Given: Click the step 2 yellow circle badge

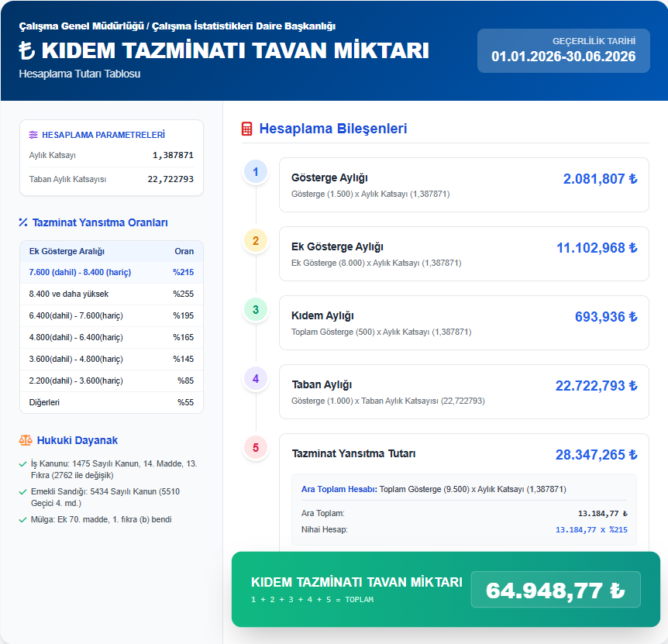Looking at the screenshot, I should click(x=256, y=241).
